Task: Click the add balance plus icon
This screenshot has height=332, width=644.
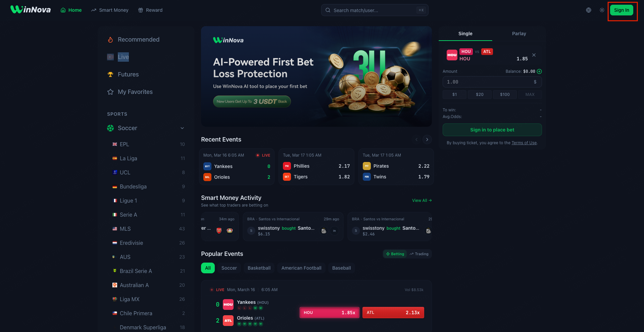Action: (539, 71)
